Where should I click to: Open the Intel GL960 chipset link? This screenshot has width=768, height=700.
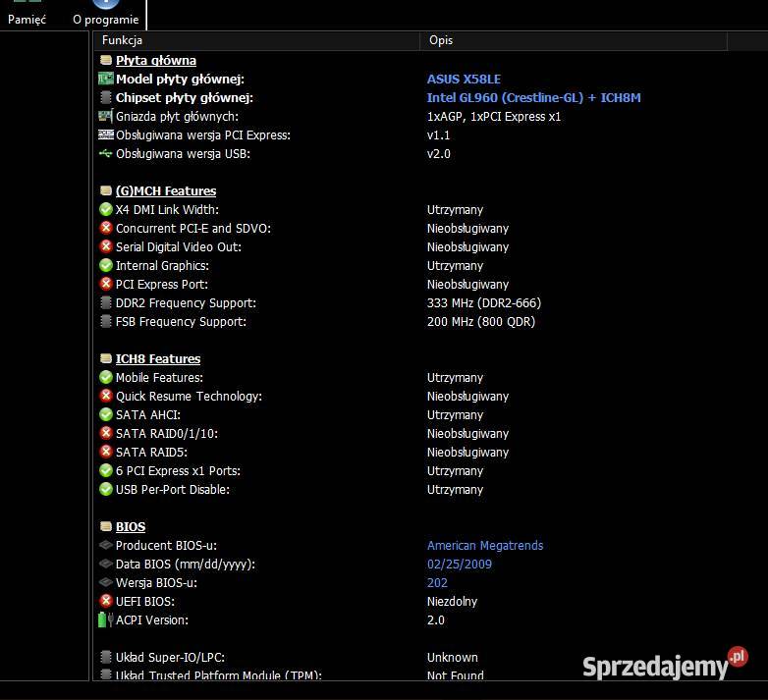533,97
